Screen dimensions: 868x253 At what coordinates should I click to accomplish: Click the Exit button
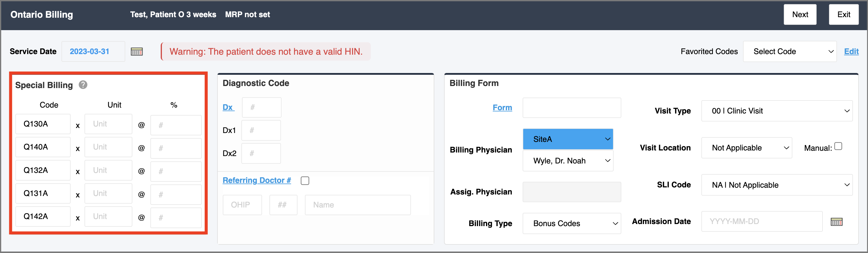[x=843, y=14]
